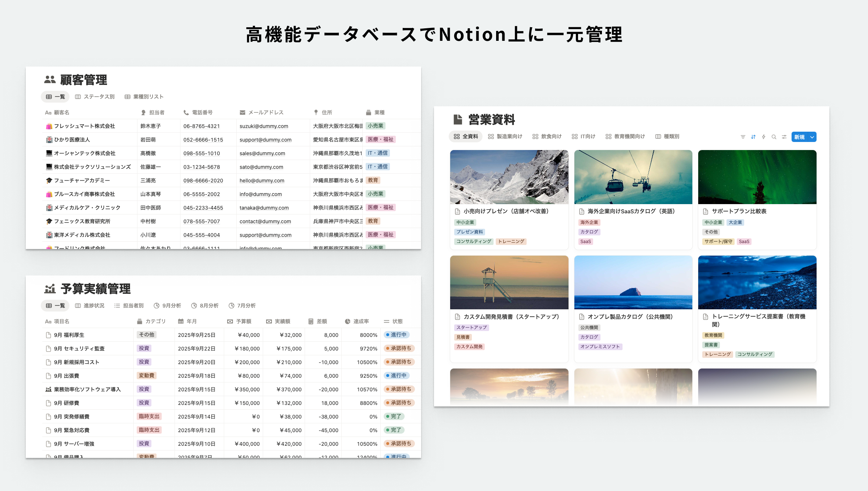Image resolution: width=868 pixels, height=491 pixels.
Task: Switch to 製造業向け gallery view tab
Action: click(x=505, y=136)
